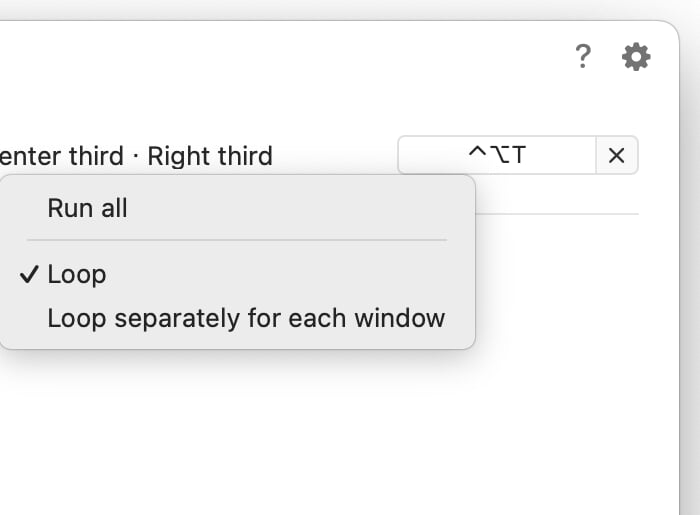Viewport: 700px width, 515px height.
Task: Click the checkmark beside Loop
Action: [29, 275]
